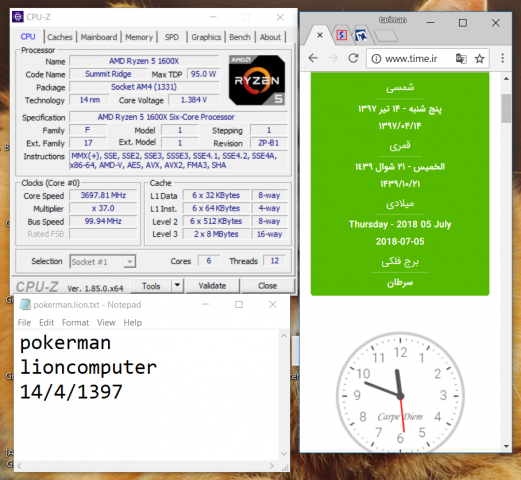Click the analog clock on time.ir
This screenshot has width=521, height=480.
click(400, 393)
